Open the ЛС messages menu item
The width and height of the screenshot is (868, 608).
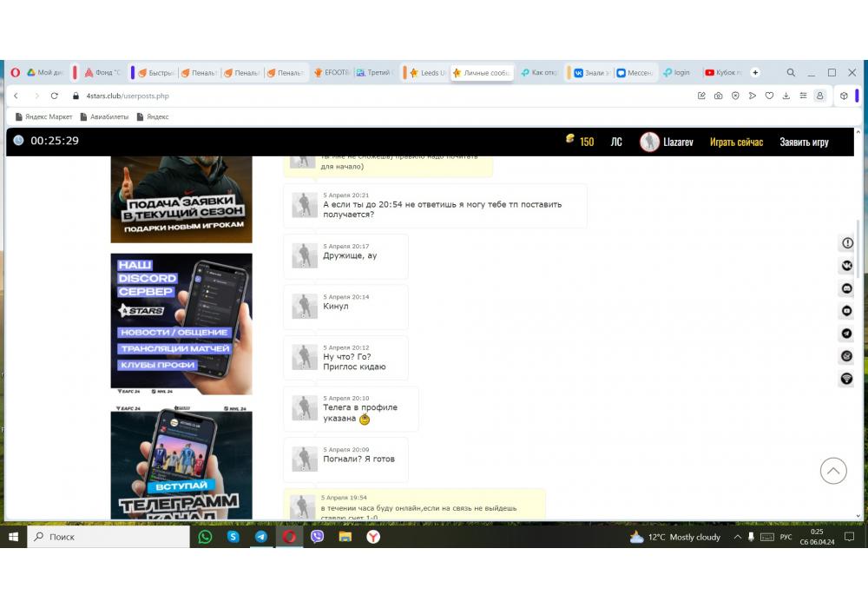[x=615, y=142]
